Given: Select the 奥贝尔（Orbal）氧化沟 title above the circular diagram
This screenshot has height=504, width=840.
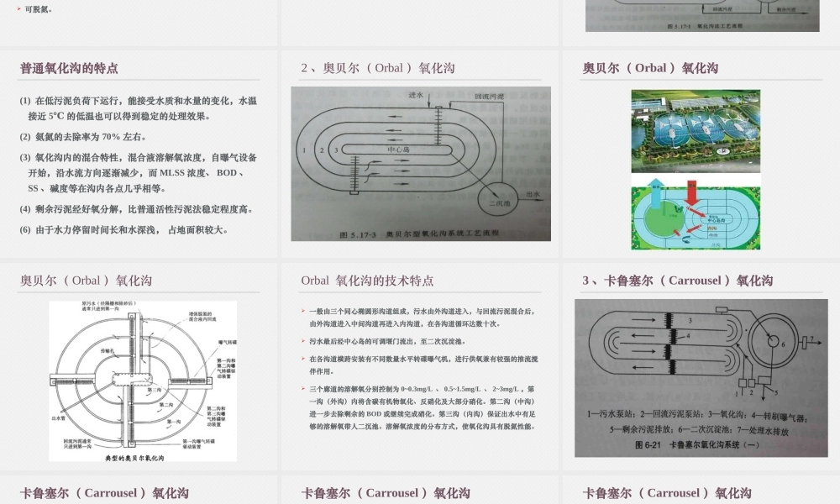Looking at the screenshot, I should (86, 281).
